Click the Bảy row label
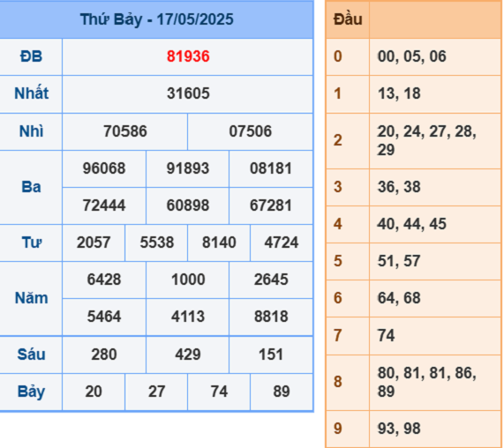The image size is (504, 448). click(x=31, y=392)
